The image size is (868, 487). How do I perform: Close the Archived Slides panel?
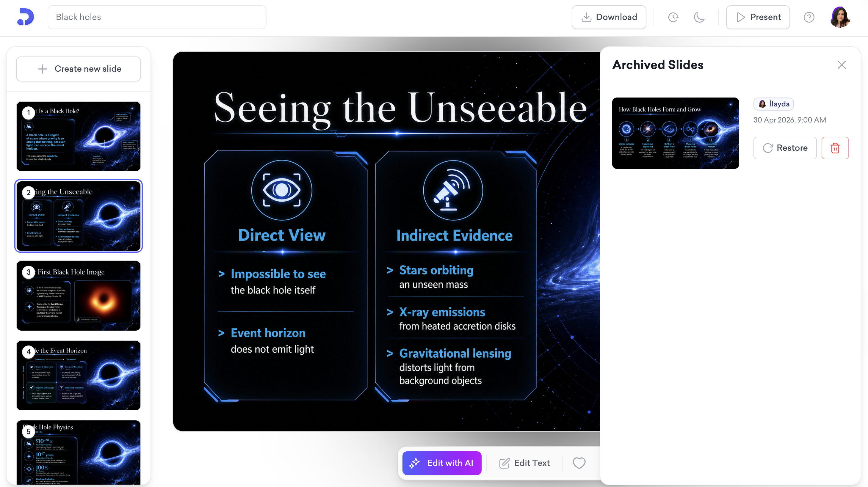pyautogui.click(x=842, y=65)
